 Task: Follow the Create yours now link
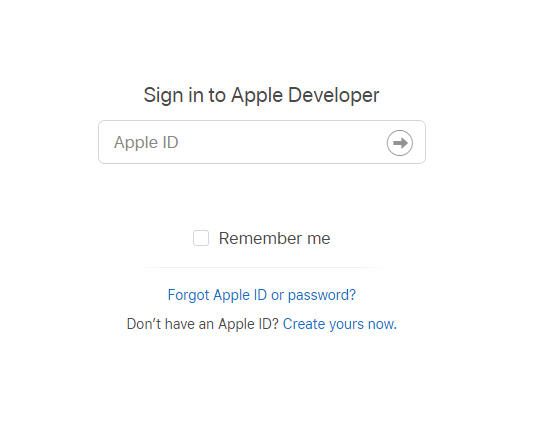coord(340,324)
